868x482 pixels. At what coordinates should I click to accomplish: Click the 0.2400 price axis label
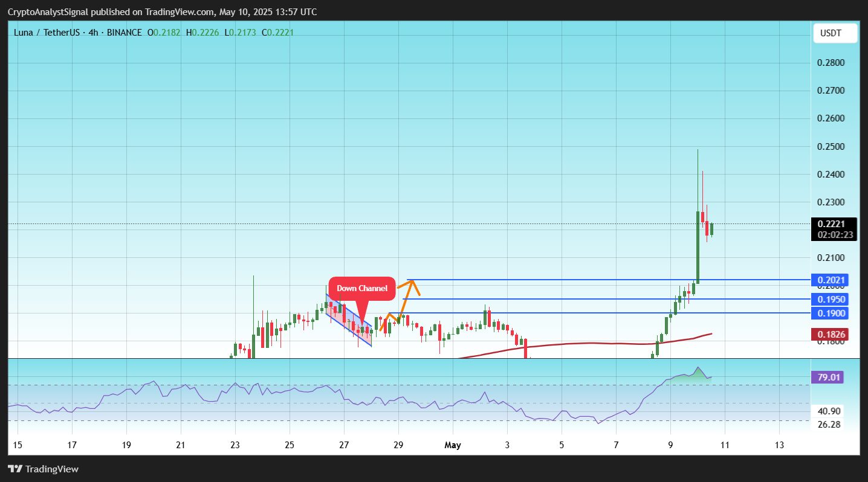831,175
